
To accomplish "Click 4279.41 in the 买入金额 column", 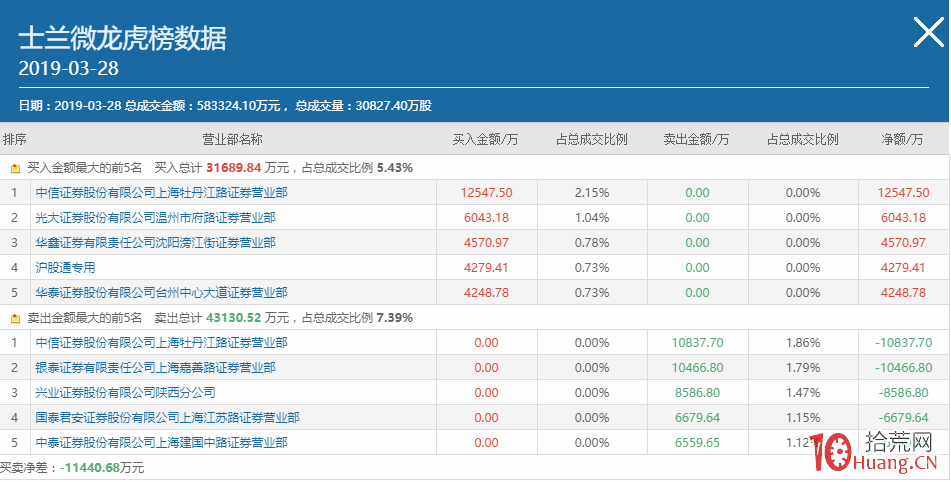I will tap(486, 267).
